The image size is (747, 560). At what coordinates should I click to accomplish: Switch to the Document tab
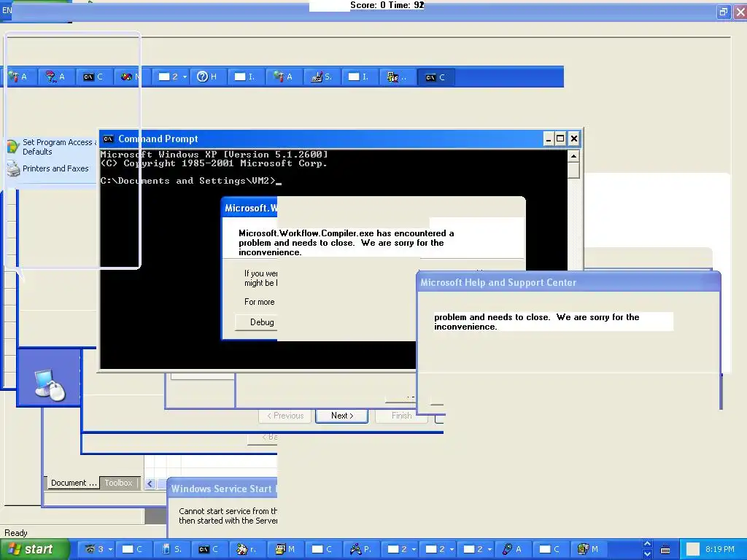pos(72,483)
